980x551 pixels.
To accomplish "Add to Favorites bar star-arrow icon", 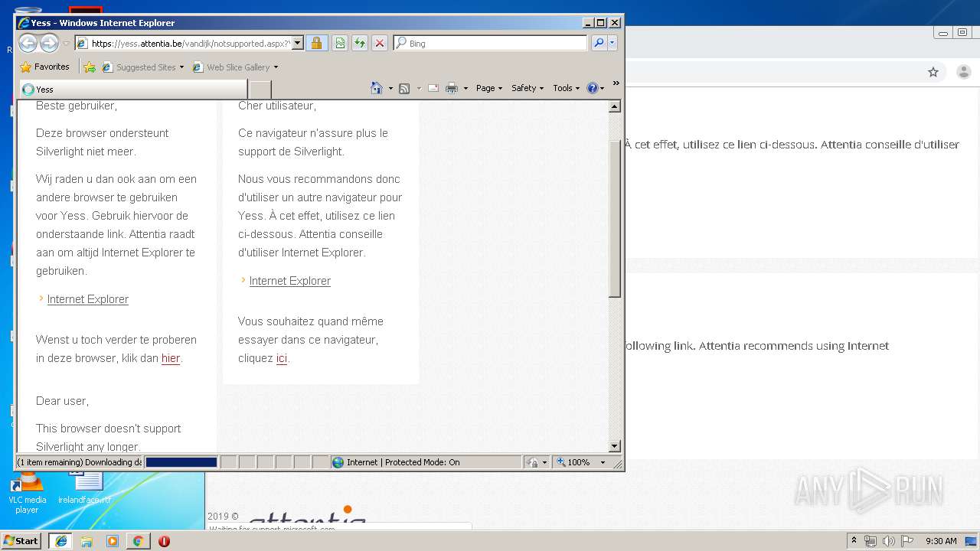I will 90,67.
